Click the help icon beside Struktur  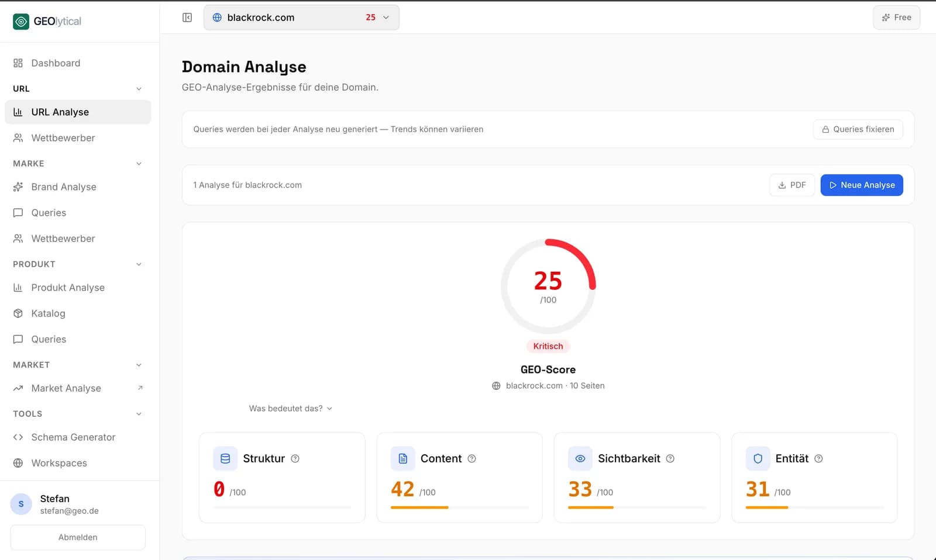(x=295, y=459)
